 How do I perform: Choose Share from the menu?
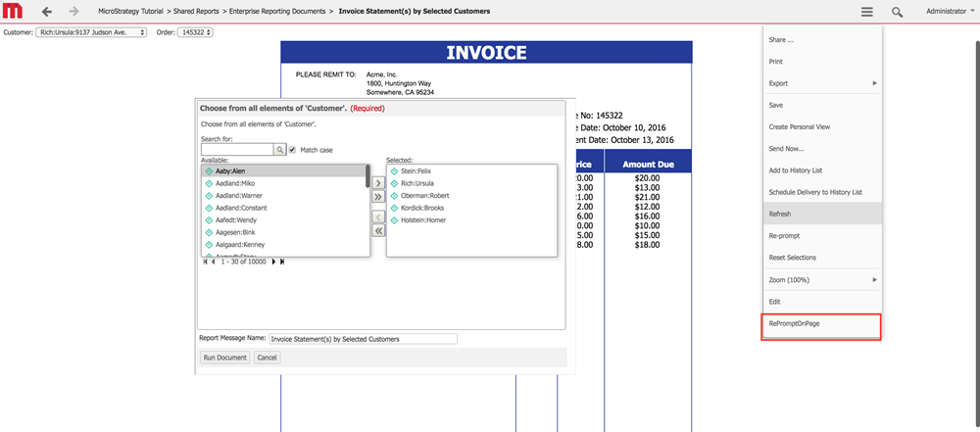point(822,40)
